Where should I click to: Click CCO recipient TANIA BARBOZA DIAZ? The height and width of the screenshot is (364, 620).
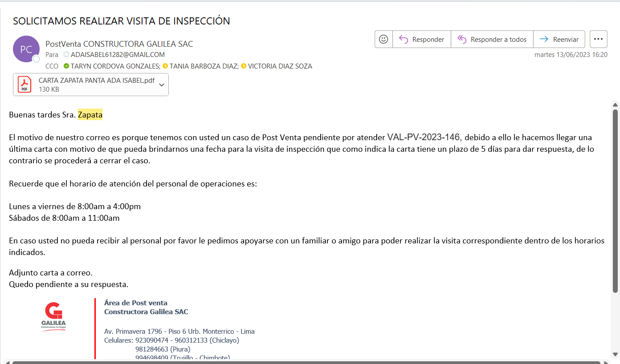[204, 66]
